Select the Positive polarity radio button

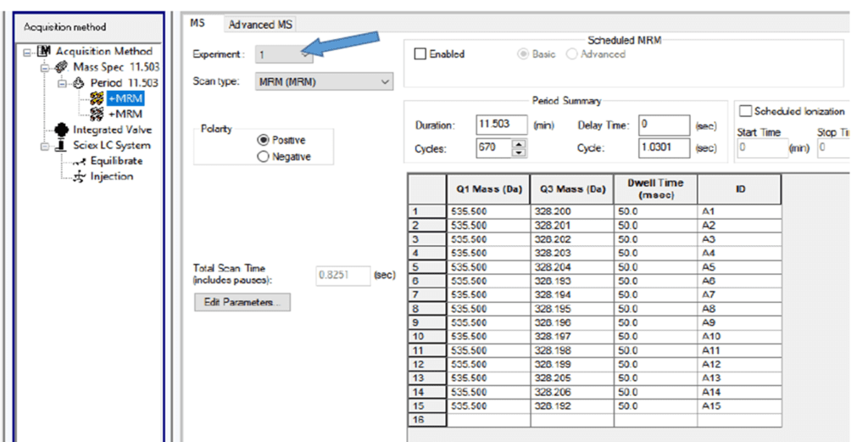click(x=263, y=140)
